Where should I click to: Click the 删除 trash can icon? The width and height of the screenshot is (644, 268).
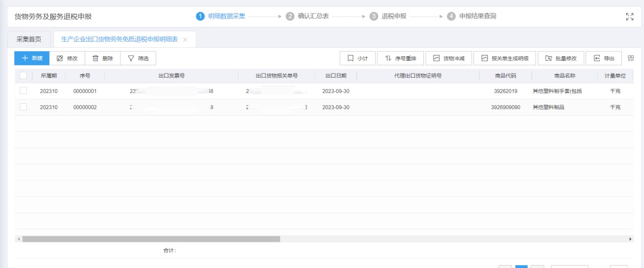[x=95, y=58]
